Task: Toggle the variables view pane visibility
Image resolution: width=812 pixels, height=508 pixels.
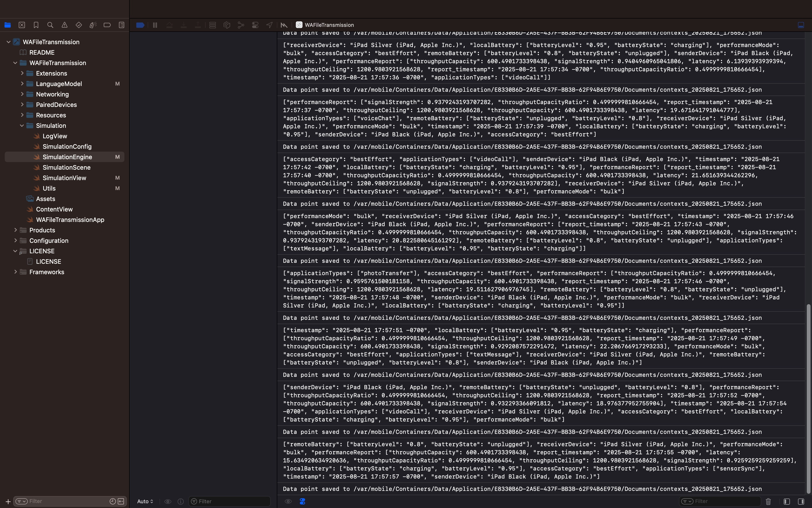Action: coord(787,501)
